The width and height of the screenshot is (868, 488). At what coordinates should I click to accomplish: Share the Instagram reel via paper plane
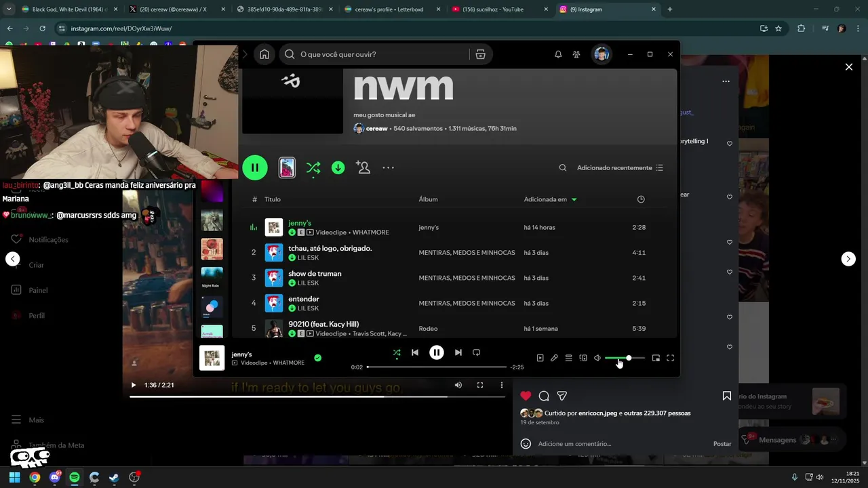click(562, 396)
